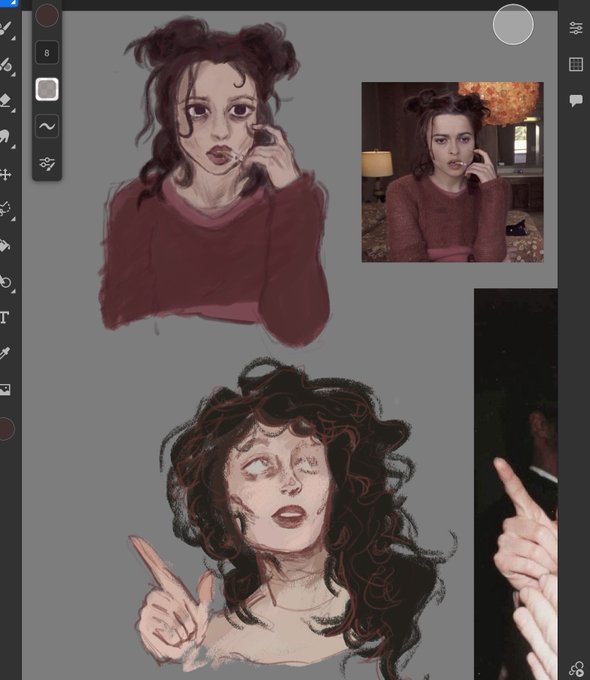The height and width of the screenshot is (680, 590).
Task: Tap the circular touch shortcut button
Action: click(x=513, y=25)
